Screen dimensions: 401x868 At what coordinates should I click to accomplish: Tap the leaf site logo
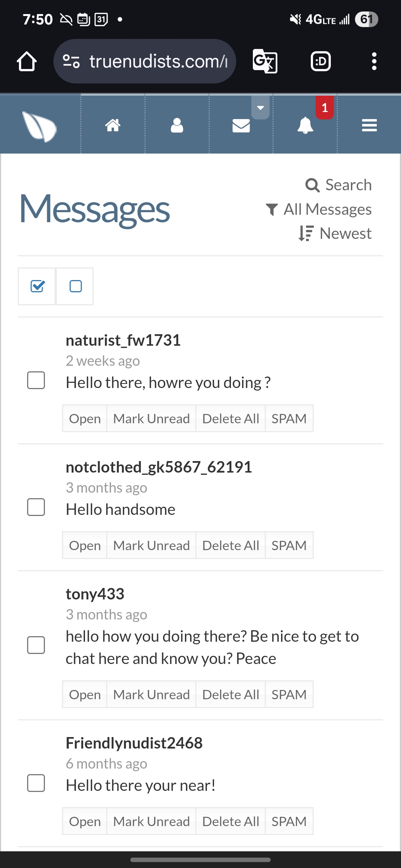pos(39,126)
